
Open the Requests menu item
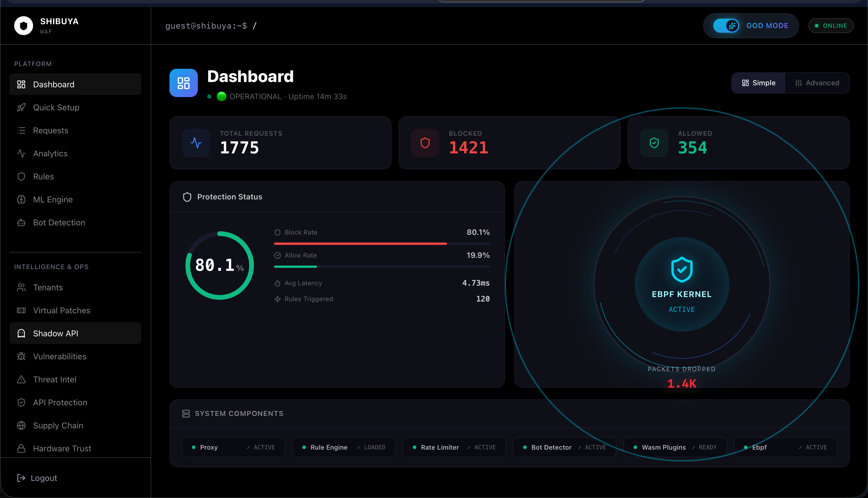tap(50, 130)
